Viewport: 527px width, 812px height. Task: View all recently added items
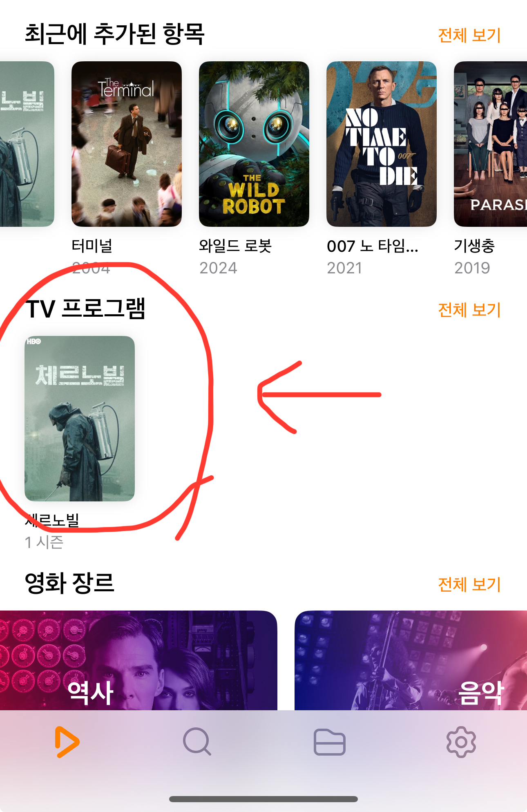469,35
